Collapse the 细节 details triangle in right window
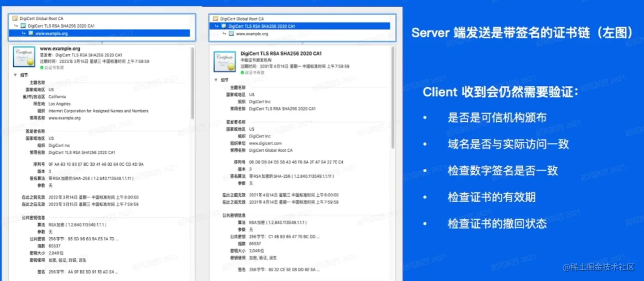 click(x=216, y=80)
